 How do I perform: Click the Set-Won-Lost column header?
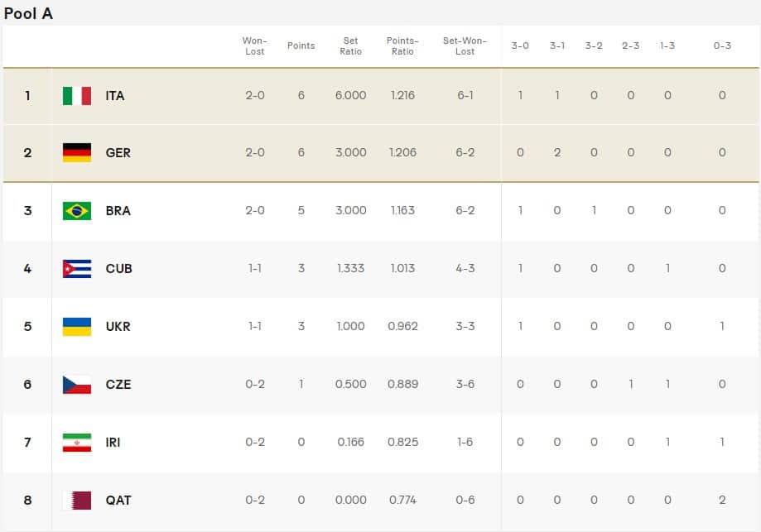(465, 46)
